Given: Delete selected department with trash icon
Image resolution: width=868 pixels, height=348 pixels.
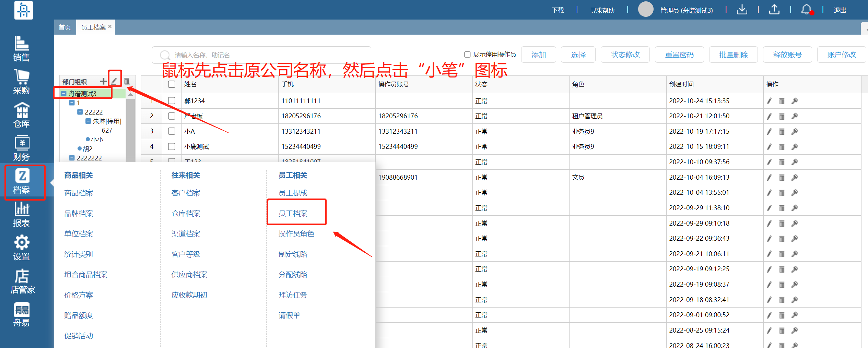Looking at the screenshot, I should pos(127,81).
